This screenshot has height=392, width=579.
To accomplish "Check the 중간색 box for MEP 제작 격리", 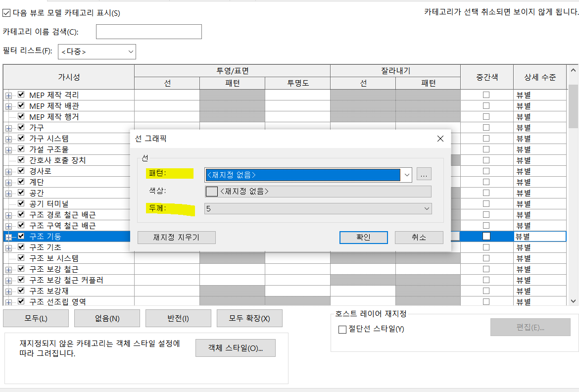I will (x=486, y=95).
